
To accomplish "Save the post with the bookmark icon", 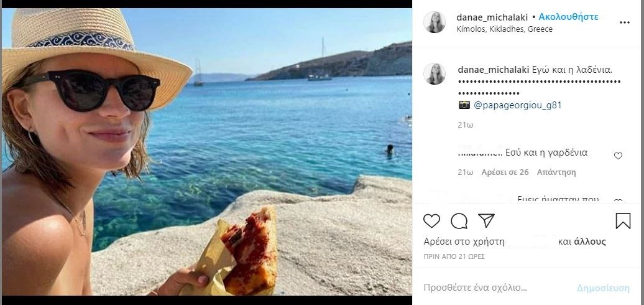I will (x=623, y=221).
